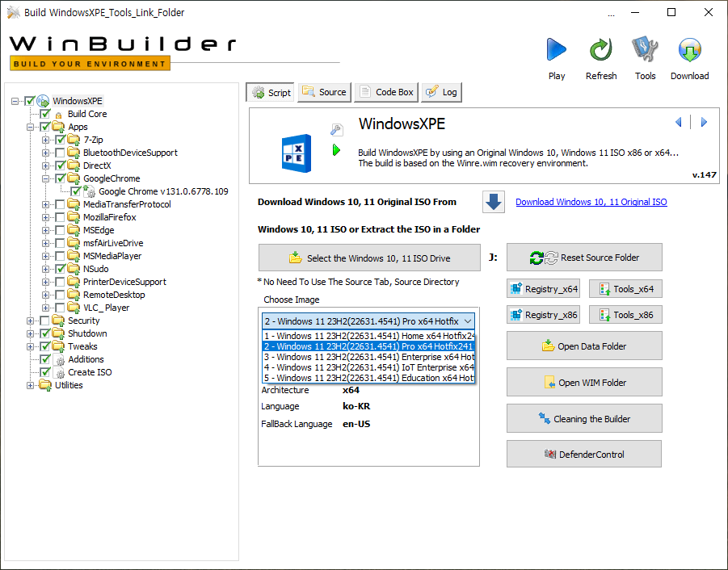The width and height of the screenshot is (728, 570).
Task: Click the VLC_Player folder icon
Action: (74, 308)
